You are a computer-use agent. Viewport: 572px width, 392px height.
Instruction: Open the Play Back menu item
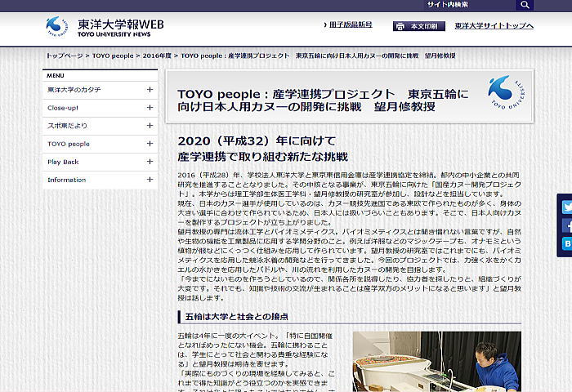click(x=101, y=162)
